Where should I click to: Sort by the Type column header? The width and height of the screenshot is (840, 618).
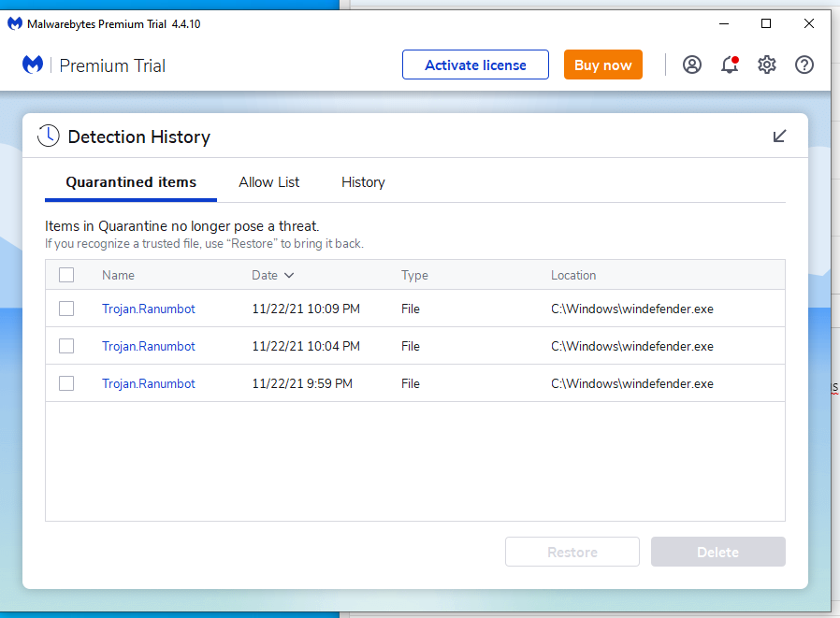click(414, 275)
